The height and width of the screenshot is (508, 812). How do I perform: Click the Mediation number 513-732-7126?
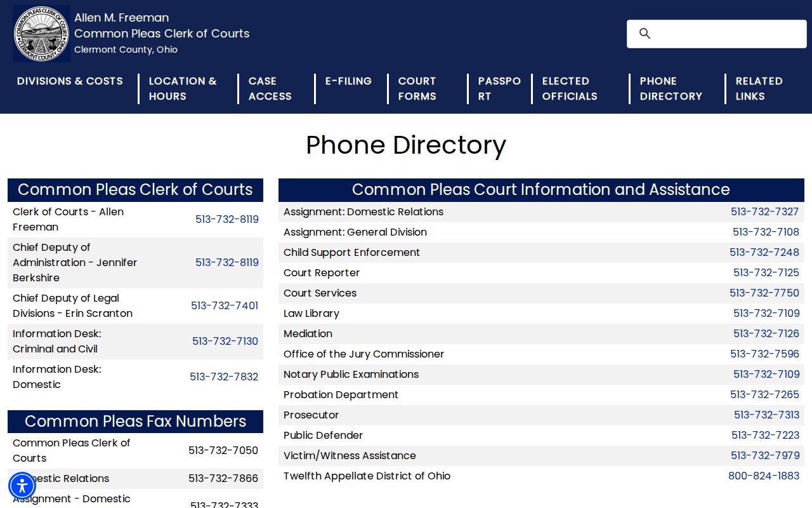tap(766, 334)
